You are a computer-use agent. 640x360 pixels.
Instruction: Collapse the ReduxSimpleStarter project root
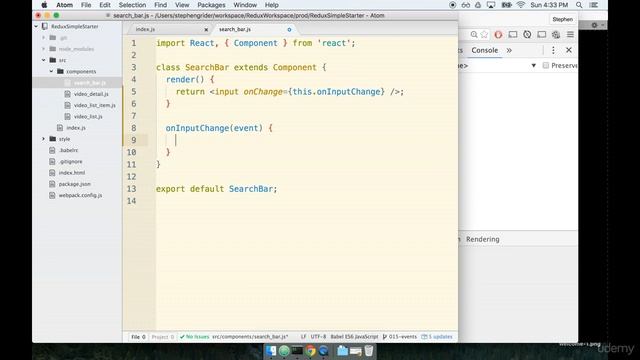pos(36,27)
